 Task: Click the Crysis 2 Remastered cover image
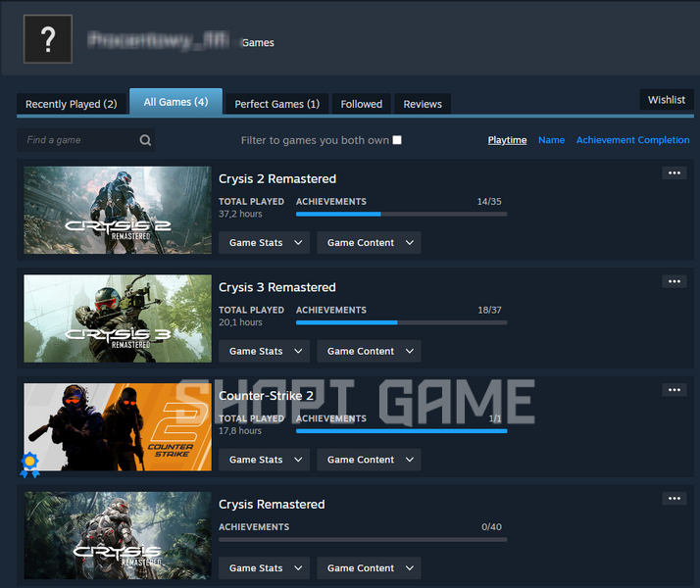tap(118, 210)
